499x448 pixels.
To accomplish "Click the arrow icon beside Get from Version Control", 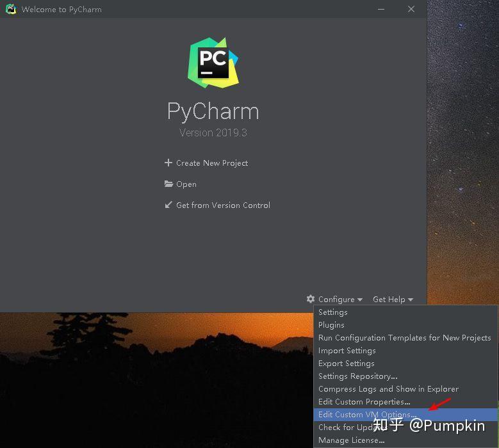I will coord(168,205).
